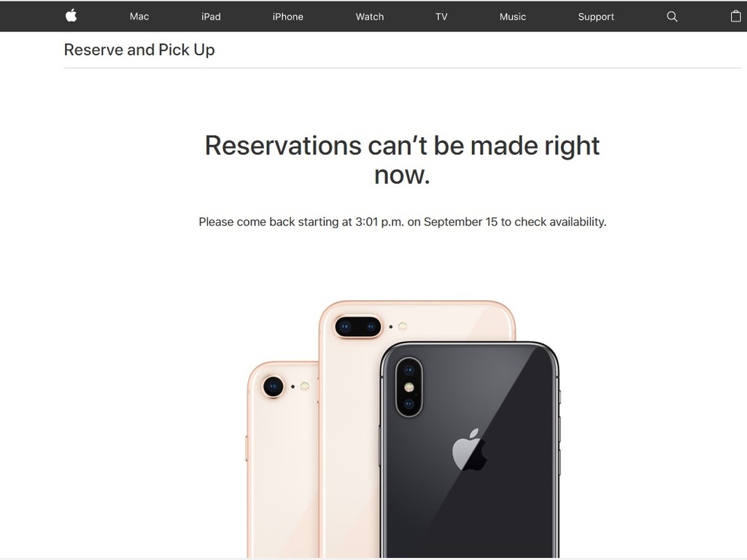Open the Mac menu item
747x560 pixels.
pos(139,17)
